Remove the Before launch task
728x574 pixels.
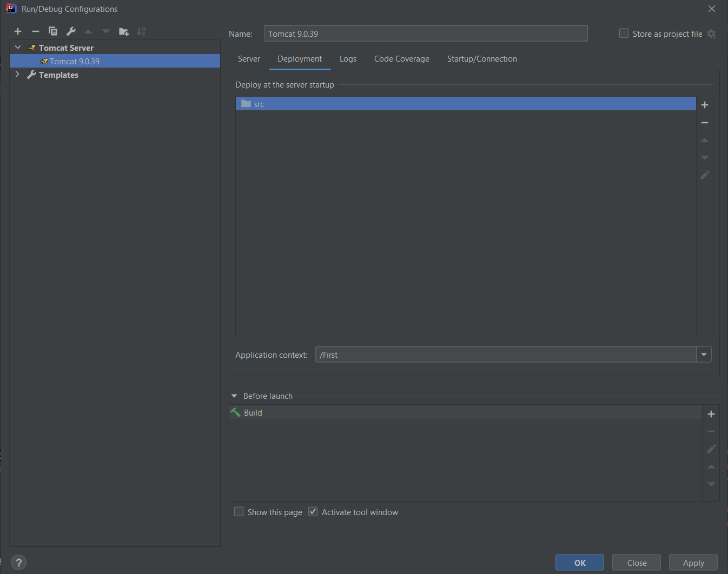coord(711,431)
